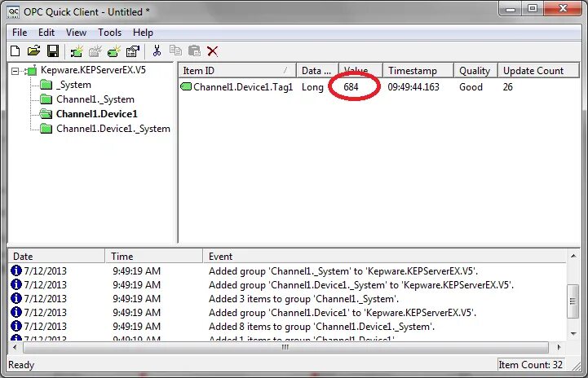Click the horizontal scroll left arrow
The width and height of the screenshot is (588, 378).
point(15,347)
